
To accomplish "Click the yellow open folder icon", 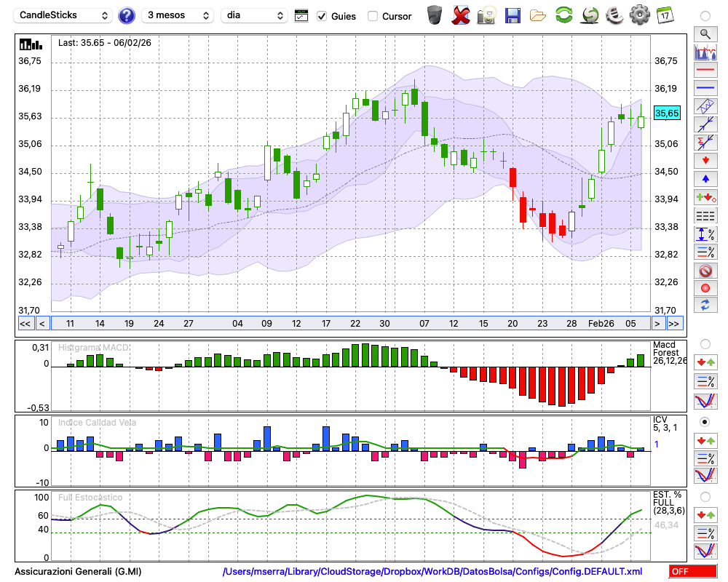I will 538,15.
